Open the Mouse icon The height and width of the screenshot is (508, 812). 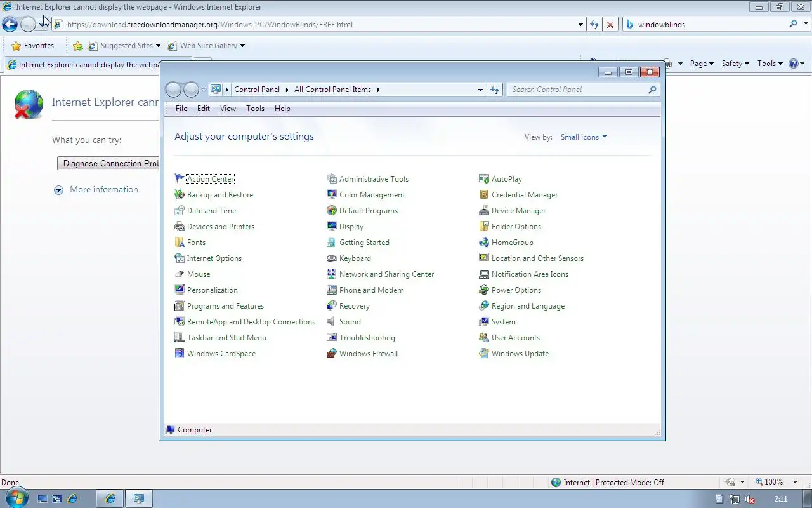(180, 274)
